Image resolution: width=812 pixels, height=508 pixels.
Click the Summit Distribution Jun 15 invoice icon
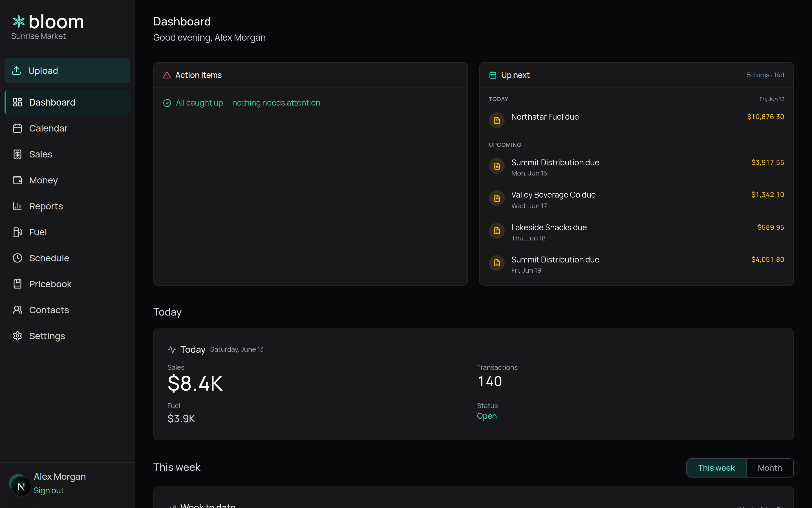(x=497, y=166)
